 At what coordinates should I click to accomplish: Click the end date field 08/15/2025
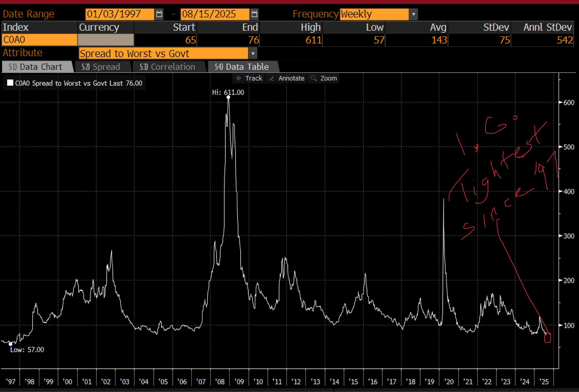click(215, 14)
